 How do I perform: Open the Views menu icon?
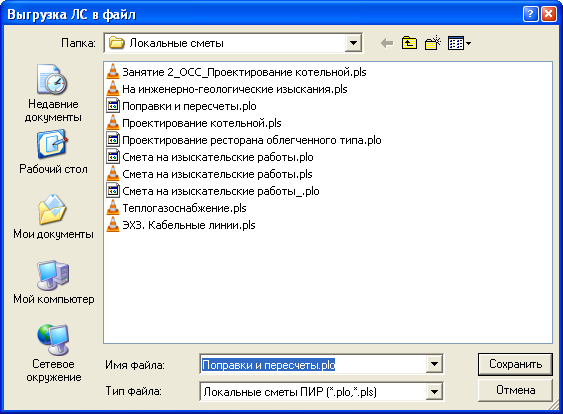pos(459,43)
